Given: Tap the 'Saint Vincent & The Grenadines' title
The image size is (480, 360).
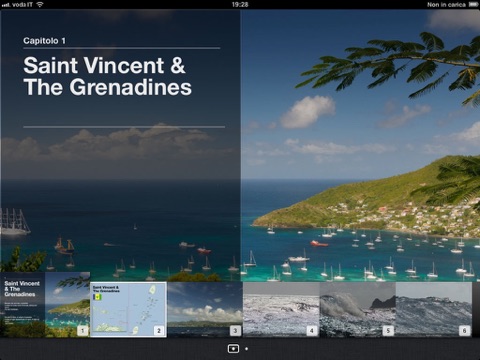Looking at the screenshot, I should [107, 76].
